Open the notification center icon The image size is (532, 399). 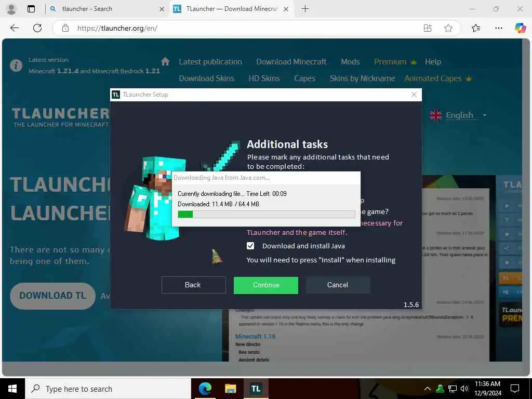(515, 389)
